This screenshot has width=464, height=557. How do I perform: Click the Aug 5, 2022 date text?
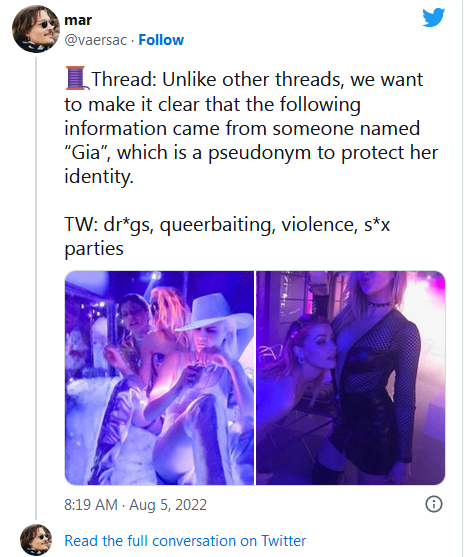coord(168,505)
